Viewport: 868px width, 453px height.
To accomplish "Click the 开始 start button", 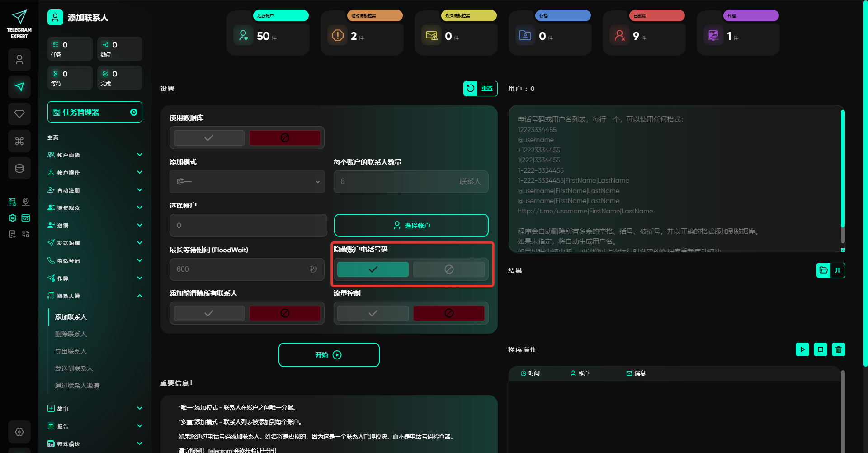I will tap(329, 355).
